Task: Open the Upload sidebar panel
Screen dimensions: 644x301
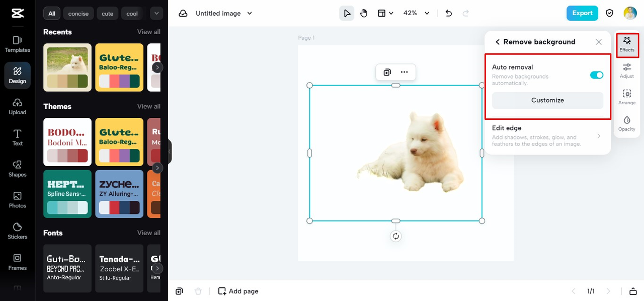Action: [18, 107]
